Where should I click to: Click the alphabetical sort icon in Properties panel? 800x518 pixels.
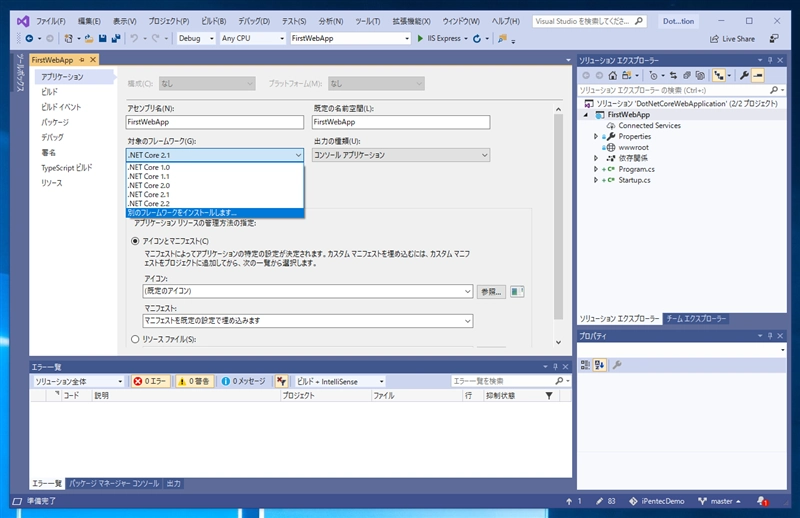click(599, 365)
